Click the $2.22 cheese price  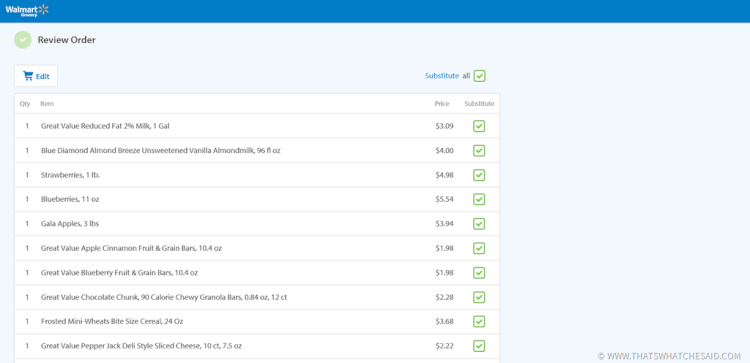[x=444, y=346]
